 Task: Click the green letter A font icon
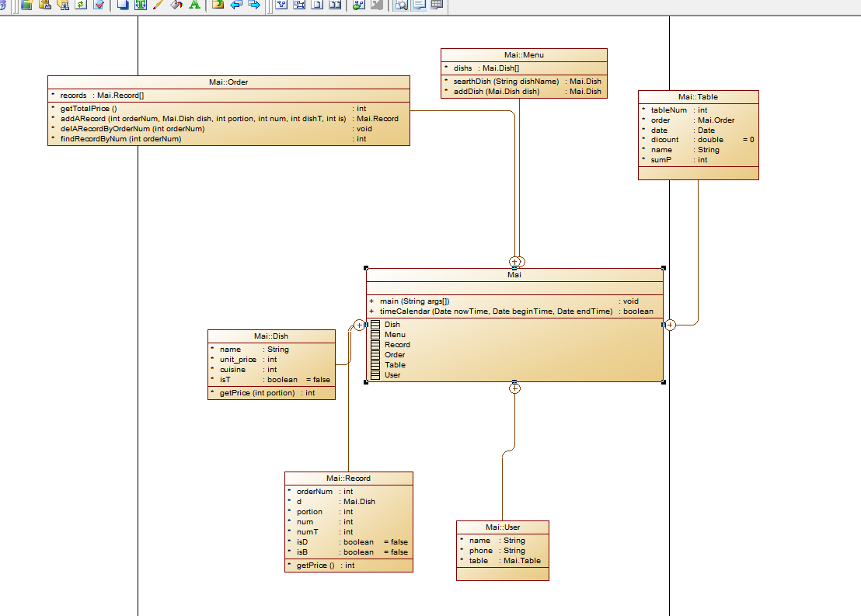[194, 5]
